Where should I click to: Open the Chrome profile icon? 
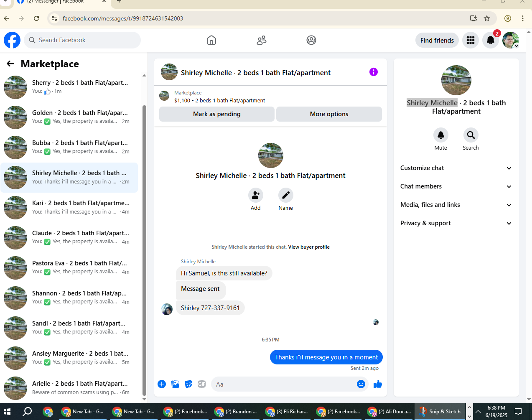[x=508, y=18]
